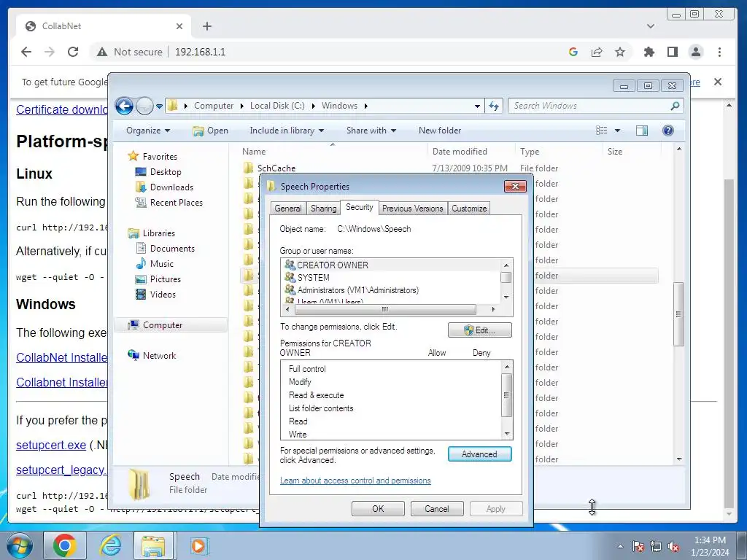
Task: Click Open in Explorer toolbar
Action: click(210, 131)
